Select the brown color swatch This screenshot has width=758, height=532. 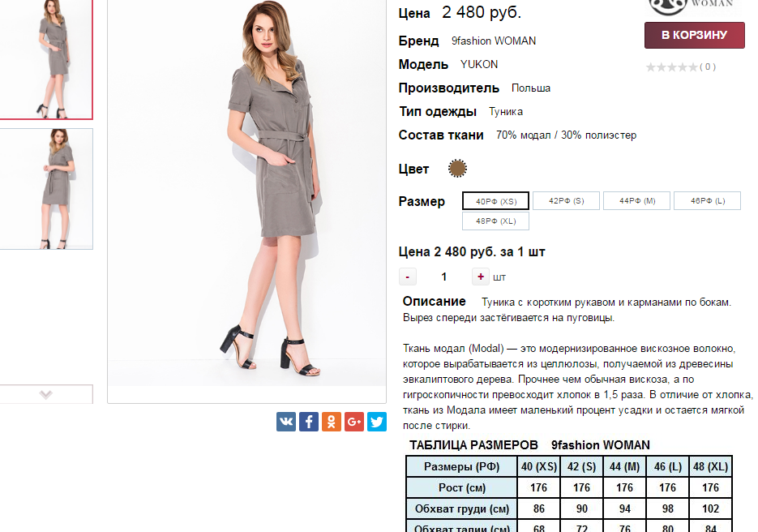click(457, 169)
